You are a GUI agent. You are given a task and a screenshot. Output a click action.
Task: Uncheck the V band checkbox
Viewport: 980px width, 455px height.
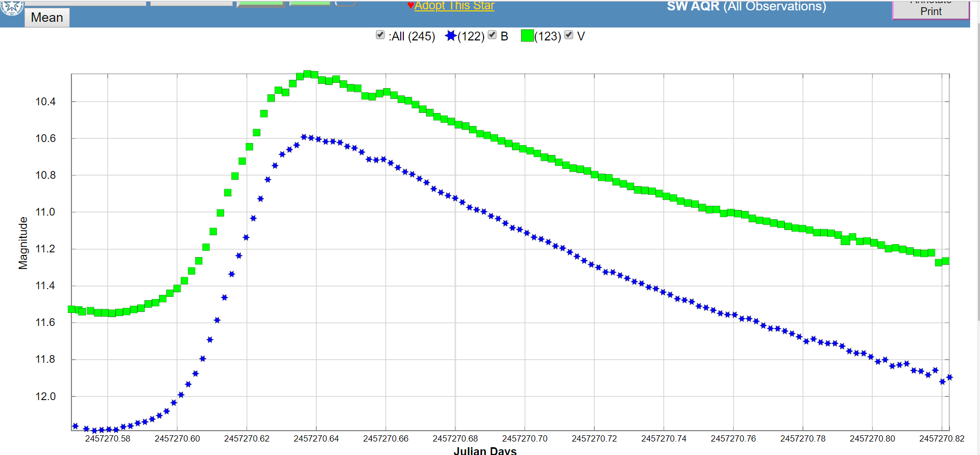[x=569, y=35]
